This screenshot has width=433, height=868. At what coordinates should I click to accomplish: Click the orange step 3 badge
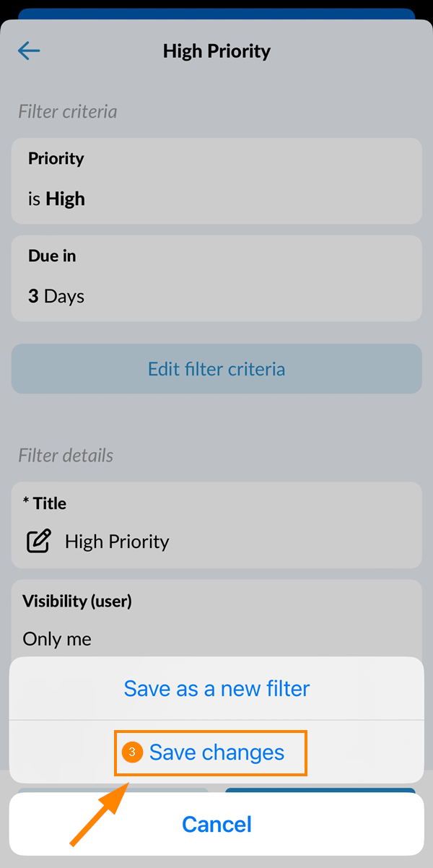point(132,752)
